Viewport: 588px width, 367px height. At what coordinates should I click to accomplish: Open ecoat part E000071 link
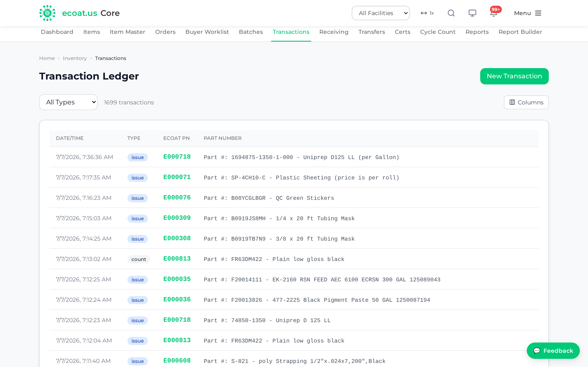click(x=177, y=177)
